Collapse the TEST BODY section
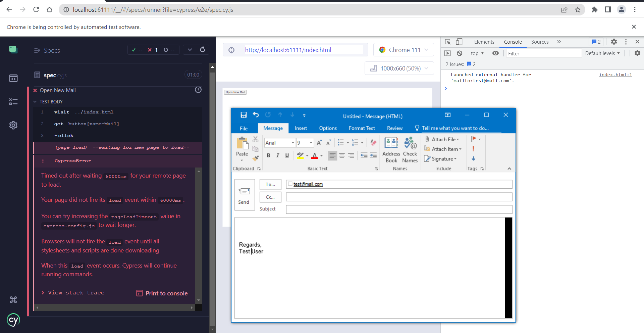This screenshot has width=644, height=333. click(x=35, y=102)
